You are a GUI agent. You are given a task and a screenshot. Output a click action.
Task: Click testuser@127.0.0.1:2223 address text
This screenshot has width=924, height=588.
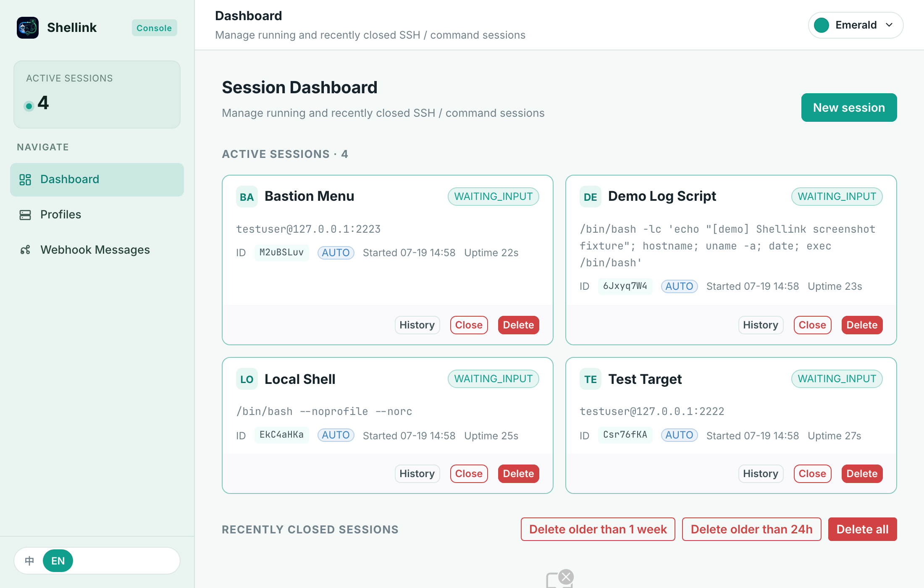click(308, 229)
